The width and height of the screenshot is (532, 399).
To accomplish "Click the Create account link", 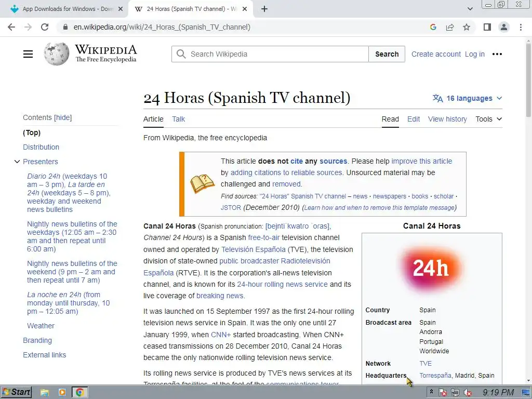I will tap(436, 54).
